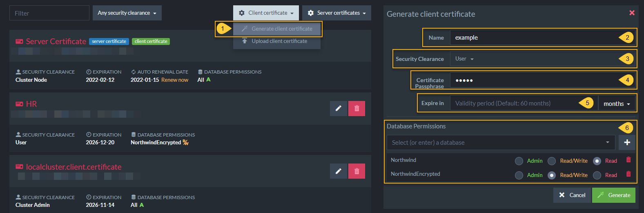Open localcluster.client.certificate title
Viewport: 644px width, 213px height.
74,167
